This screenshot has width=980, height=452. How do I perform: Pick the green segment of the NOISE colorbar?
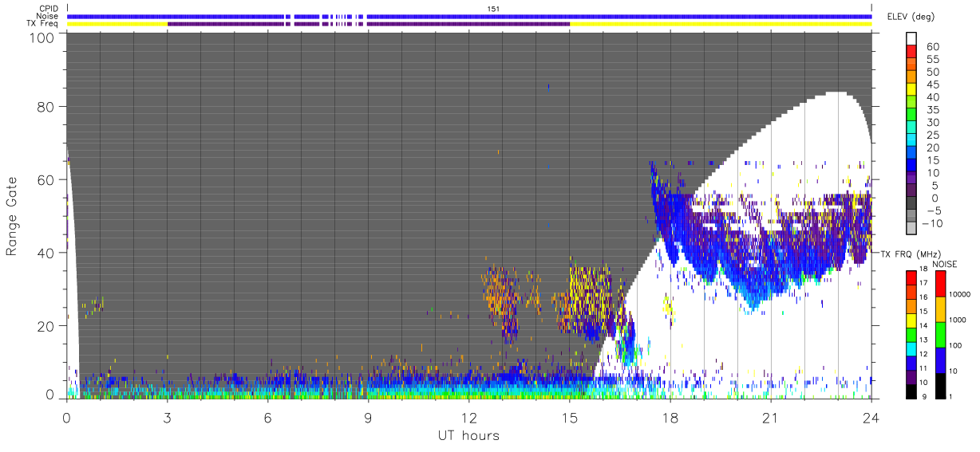tap(940, 336)
